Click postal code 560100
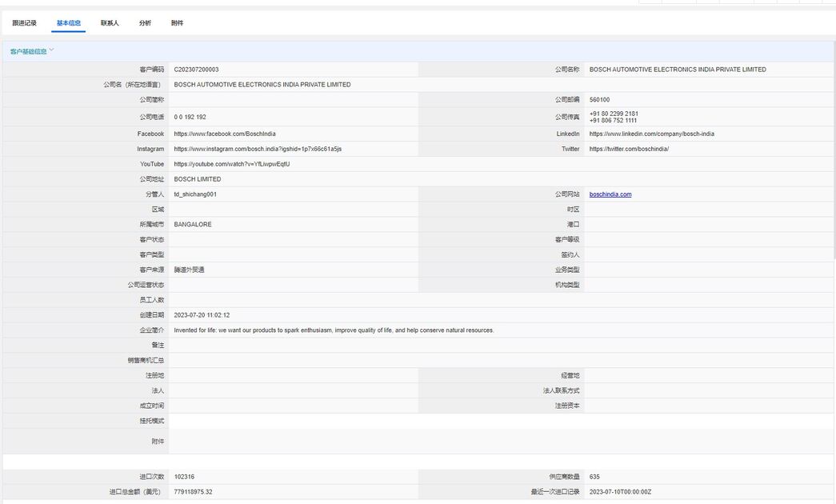This screenshot has width=836, height=504. click(x=599, y=100)
